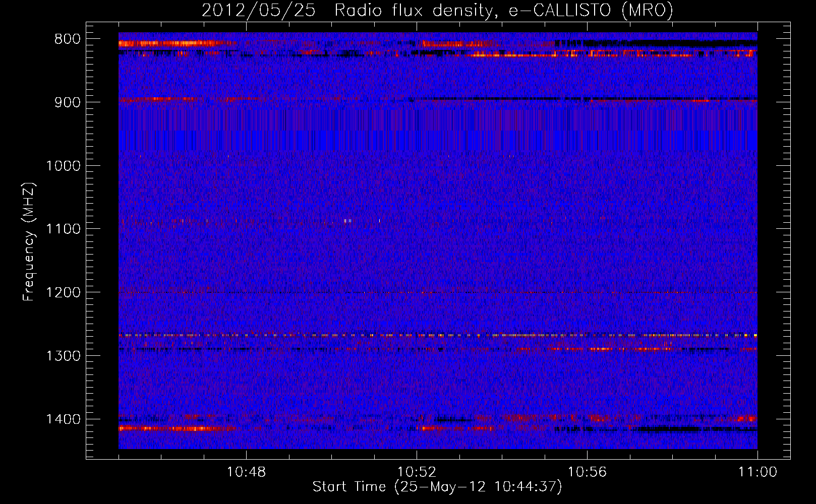
Task: Click the 10:56 time axis label
Action: point(588,472)
